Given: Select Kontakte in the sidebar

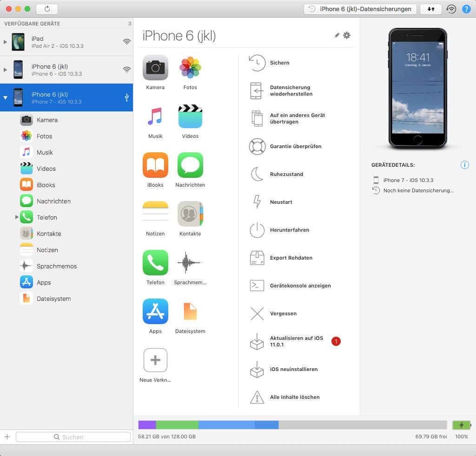Looking at the screenshot, I should (66, 234).
